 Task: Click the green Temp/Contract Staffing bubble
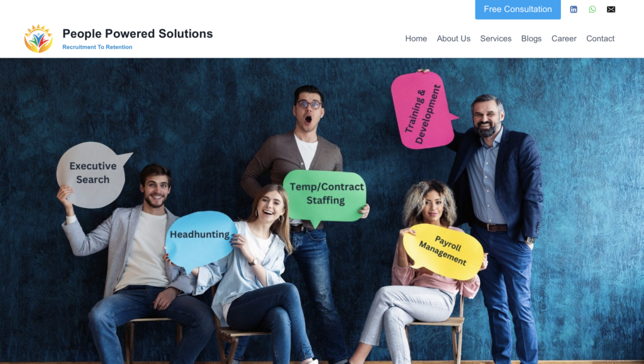point(325,197)
